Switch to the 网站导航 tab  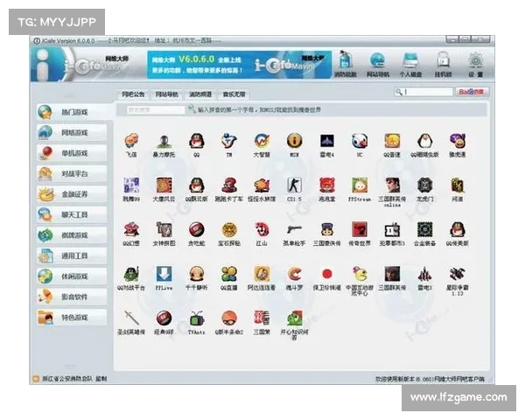[166, 94]
